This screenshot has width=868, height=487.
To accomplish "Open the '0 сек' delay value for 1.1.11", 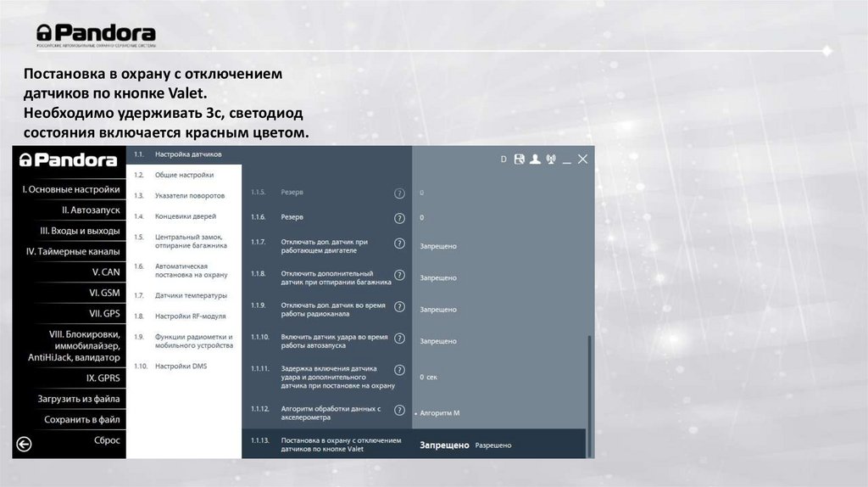I will pos(429,376).
